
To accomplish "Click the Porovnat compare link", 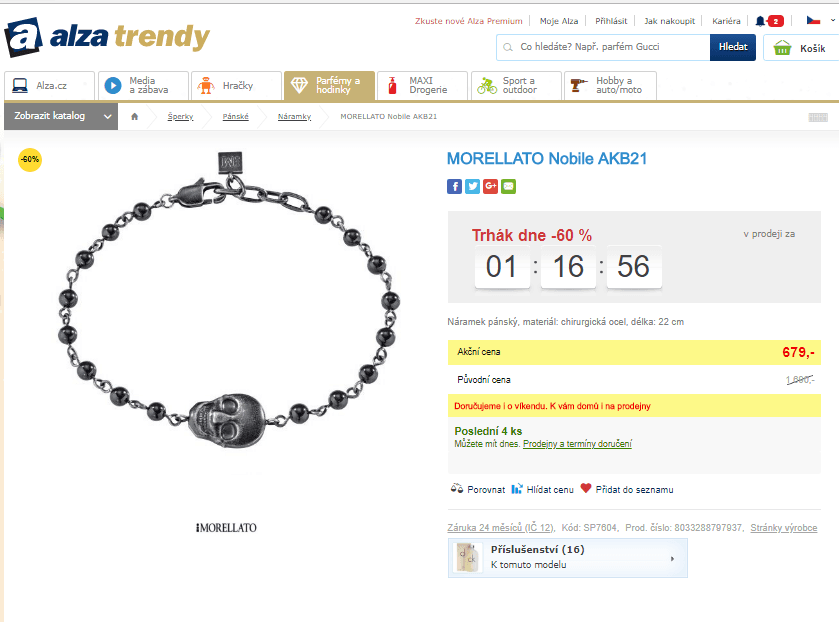I will coord(478,489).
